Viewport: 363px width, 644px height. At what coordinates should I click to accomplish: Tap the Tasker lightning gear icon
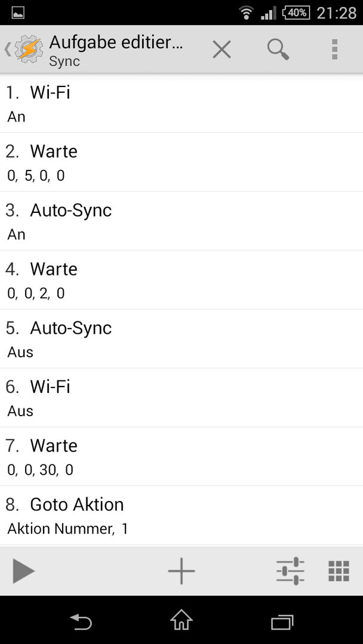tap(28, 49)
